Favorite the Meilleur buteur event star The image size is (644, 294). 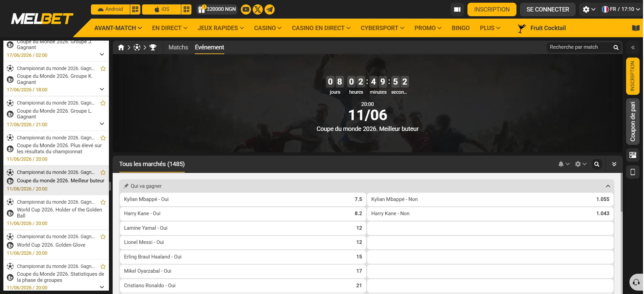point(103,173)
